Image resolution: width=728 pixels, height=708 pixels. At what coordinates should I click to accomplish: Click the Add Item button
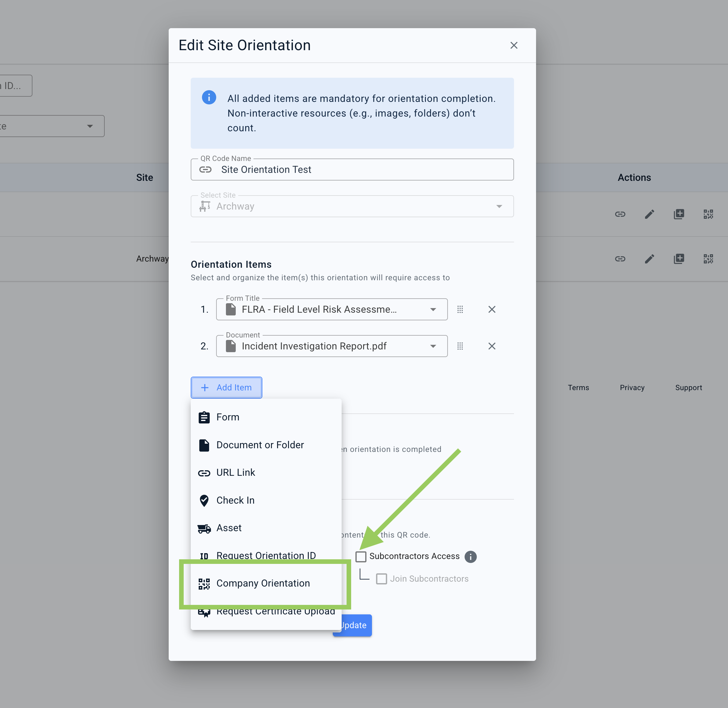coord(226,387)
